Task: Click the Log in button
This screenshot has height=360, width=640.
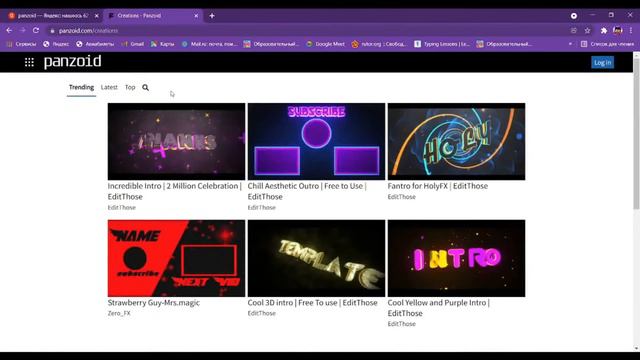Action: [x=602, y=62]
